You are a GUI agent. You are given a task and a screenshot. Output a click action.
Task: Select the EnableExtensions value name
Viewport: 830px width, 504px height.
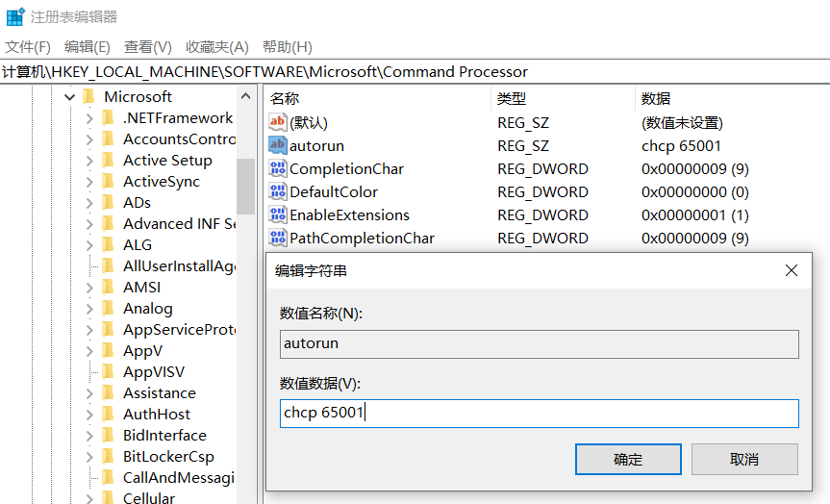pos(349,214)
